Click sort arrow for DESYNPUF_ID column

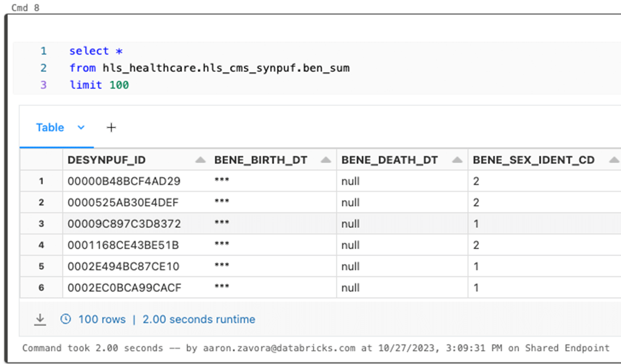coord(200,160)
